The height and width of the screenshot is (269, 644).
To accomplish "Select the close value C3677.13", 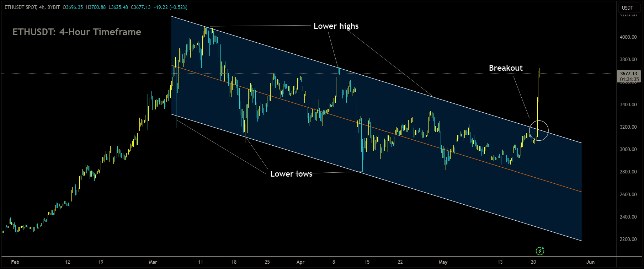I will 141,7.
